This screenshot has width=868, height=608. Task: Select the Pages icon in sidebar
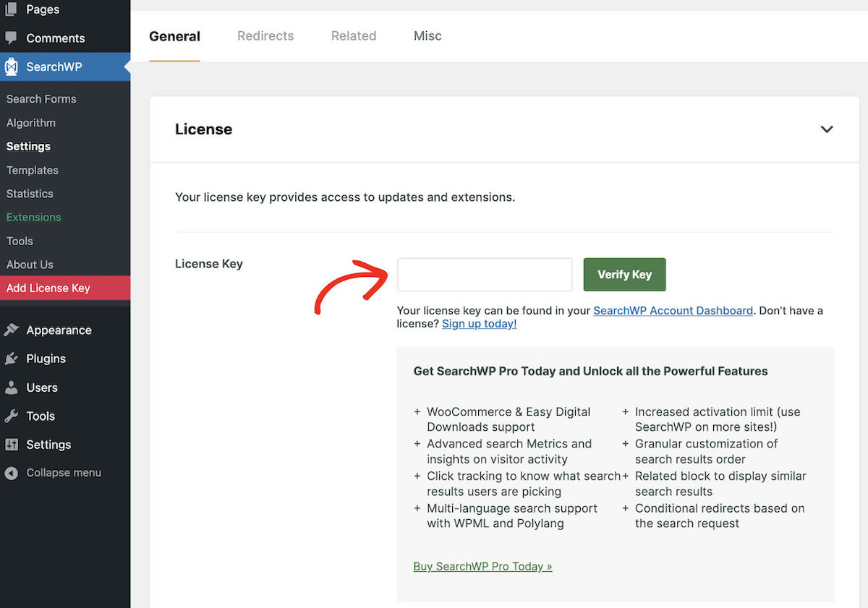(x=11, y=9)
